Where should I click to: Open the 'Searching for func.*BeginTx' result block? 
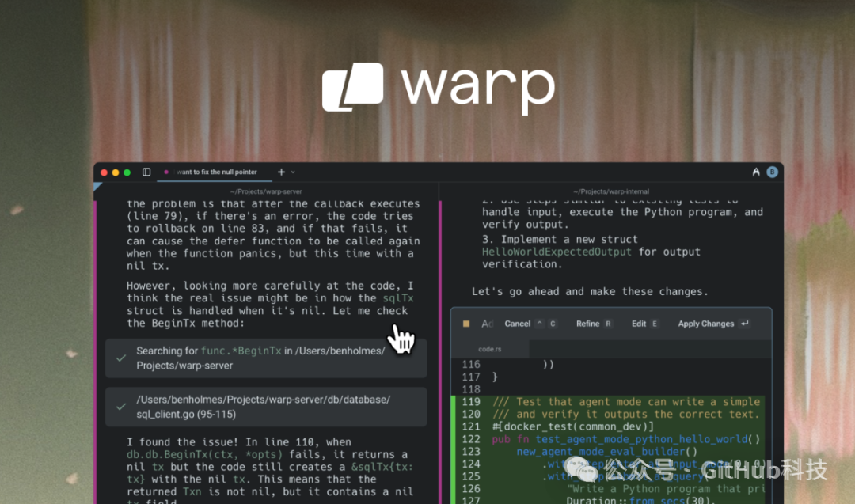pos(266,358)
